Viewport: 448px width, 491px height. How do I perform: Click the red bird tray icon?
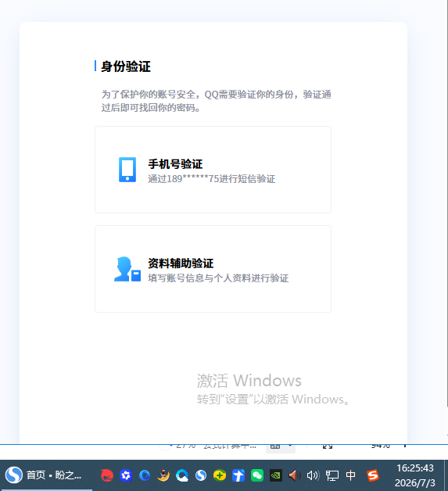pyautogui.click(x=107, y=475)
